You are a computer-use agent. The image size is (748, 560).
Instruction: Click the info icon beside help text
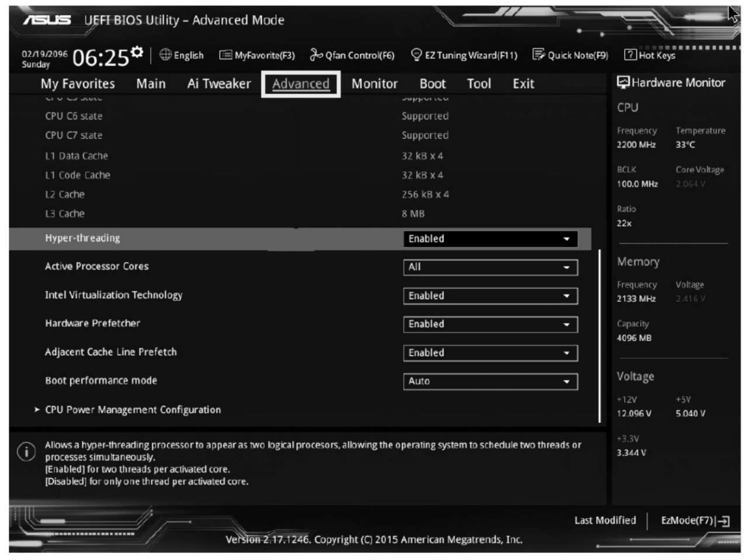point(26,451)
